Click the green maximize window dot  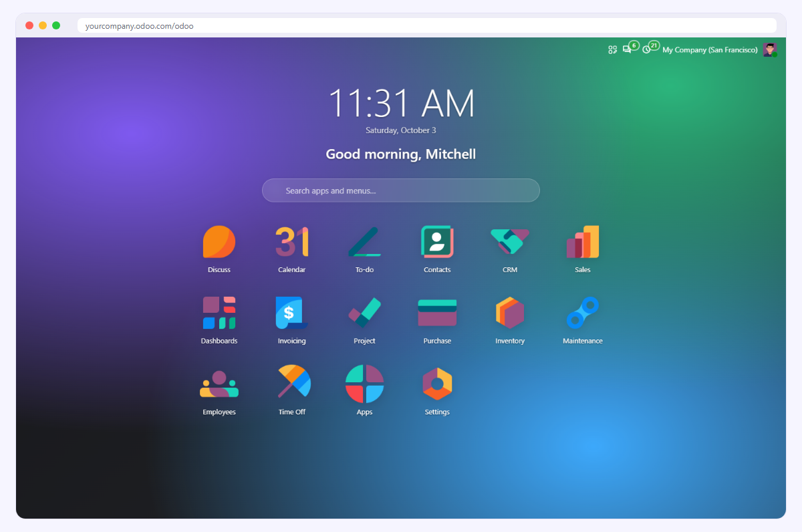[56, 25]
